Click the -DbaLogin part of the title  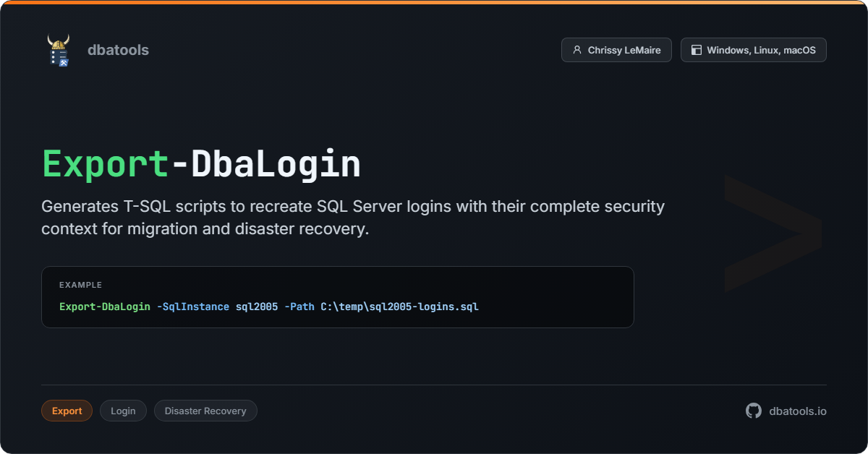click(x=265, y=164)
